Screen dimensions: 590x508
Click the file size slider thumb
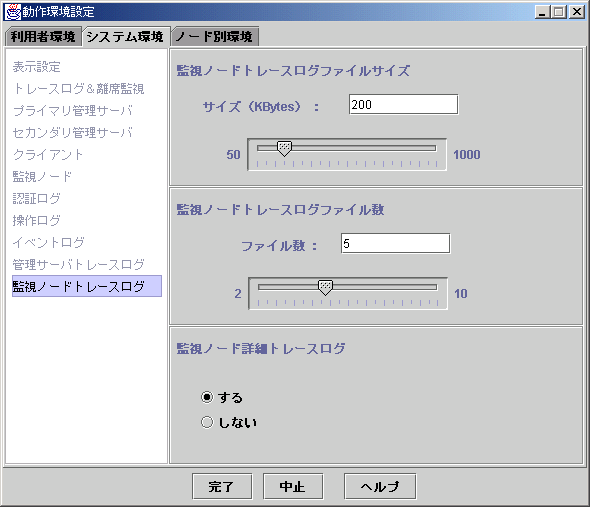coord(284,149)
